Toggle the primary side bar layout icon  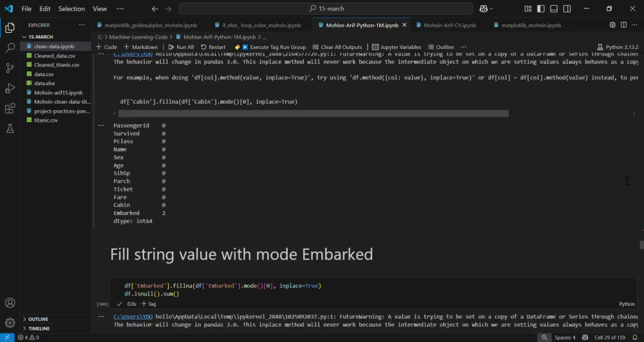[x=541, y=8]
